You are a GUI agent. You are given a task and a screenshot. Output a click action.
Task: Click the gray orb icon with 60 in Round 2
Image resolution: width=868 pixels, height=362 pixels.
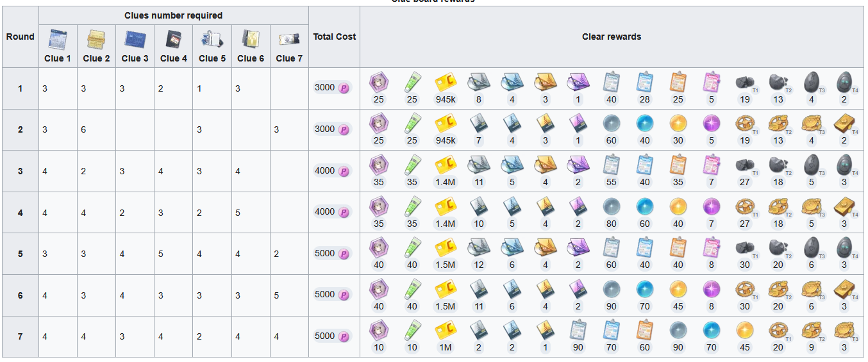[x=612, y=124]
